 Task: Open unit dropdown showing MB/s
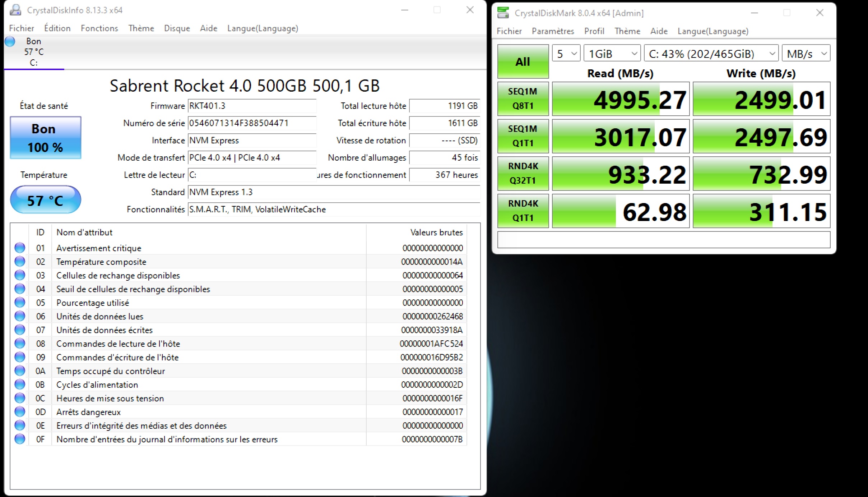pos(806,54)
